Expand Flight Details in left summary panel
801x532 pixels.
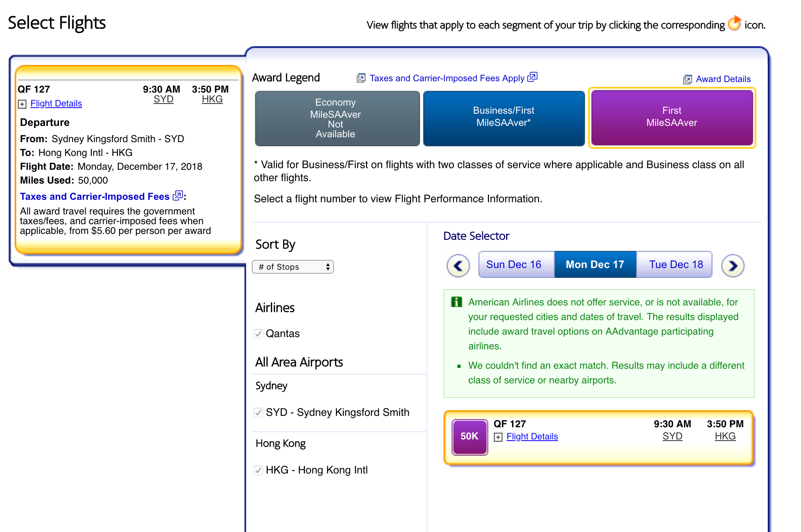(x=56, y=104)
